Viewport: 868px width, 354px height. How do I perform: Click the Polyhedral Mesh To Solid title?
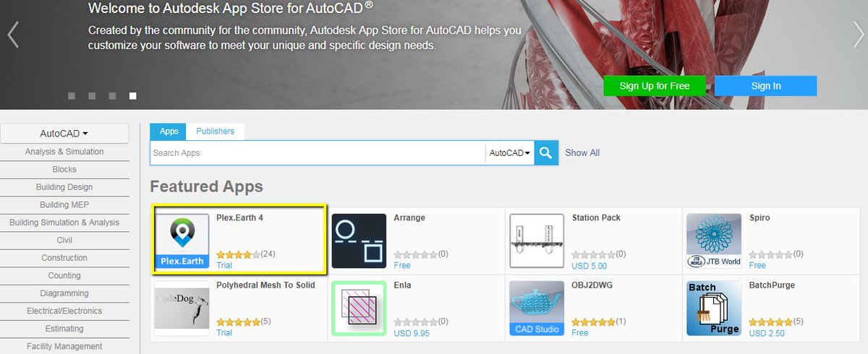coord(265,285)
